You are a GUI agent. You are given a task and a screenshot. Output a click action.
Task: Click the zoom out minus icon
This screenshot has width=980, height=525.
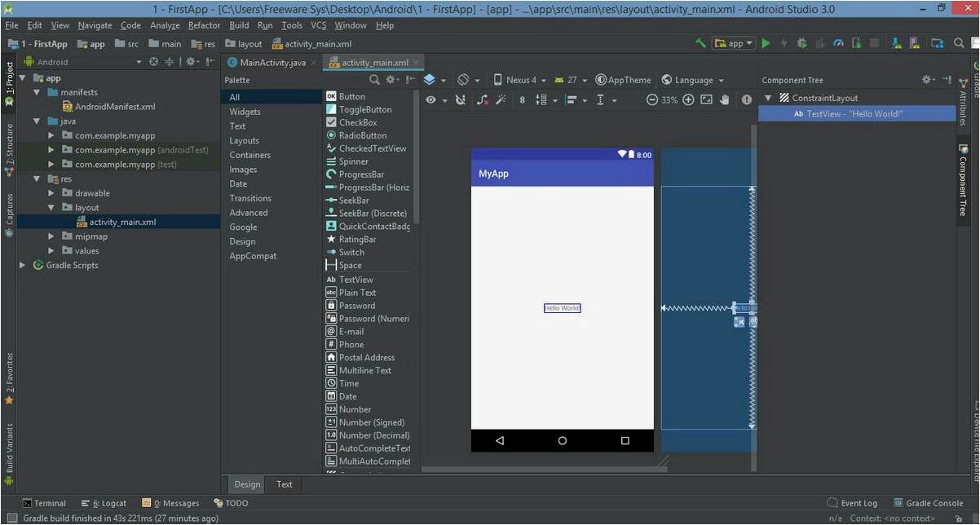pos(651,100)
